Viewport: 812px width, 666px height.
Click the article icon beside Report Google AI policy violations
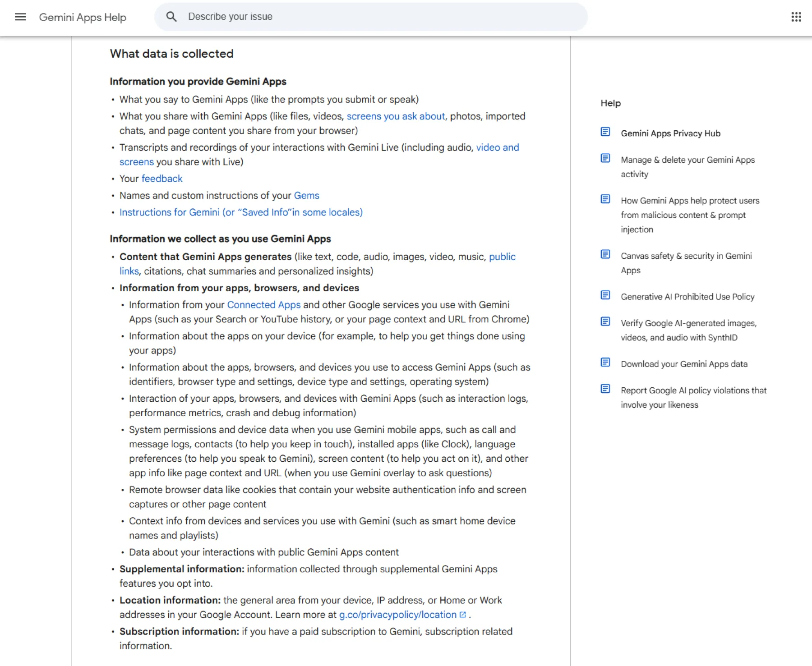605,389
